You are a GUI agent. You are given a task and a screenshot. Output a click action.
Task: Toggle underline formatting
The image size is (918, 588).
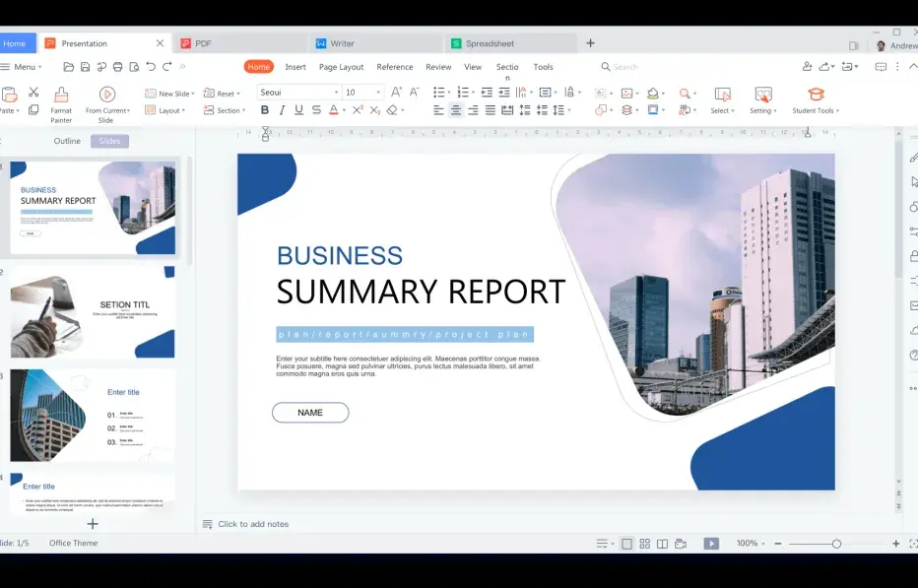point(298,109)
